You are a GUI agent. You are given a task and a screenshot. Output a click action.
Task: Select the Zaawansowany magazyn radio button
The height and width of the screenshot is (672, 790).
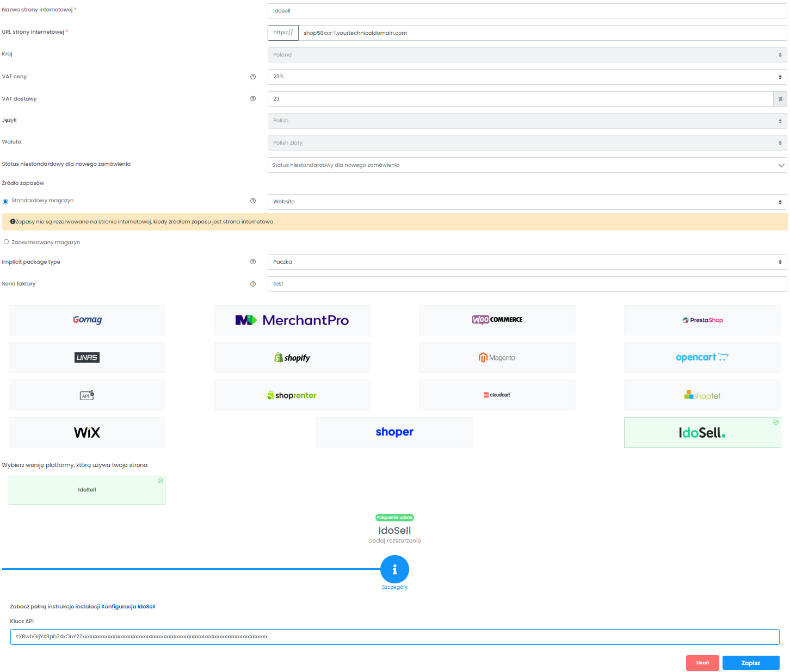6,242
